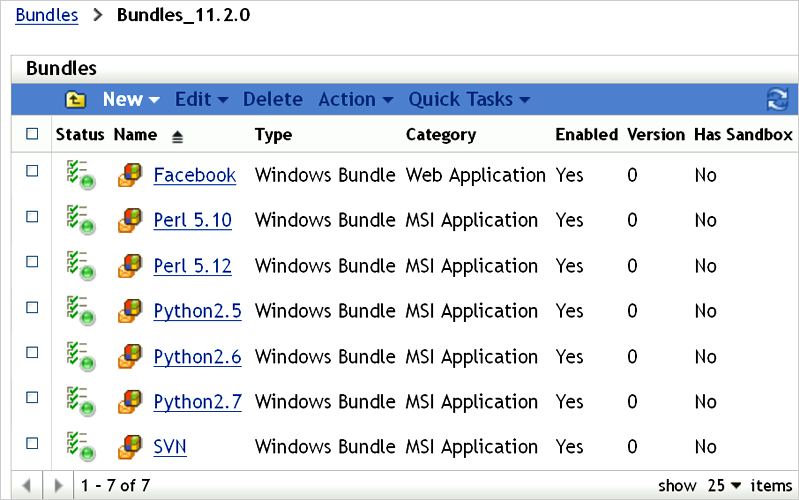Open the Edit menu
799x500 pixels.
201,99
